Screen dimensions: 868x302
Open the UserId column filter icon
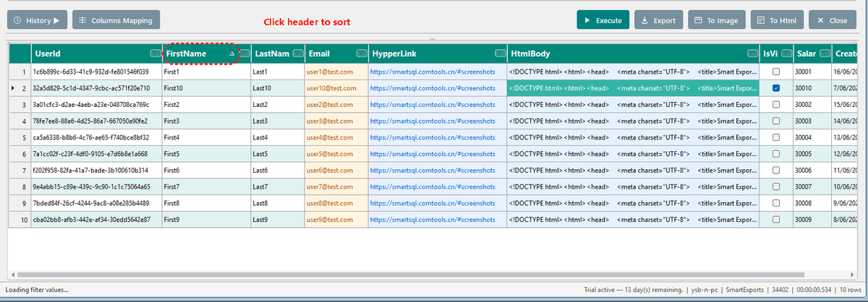[x=155, y=53]
